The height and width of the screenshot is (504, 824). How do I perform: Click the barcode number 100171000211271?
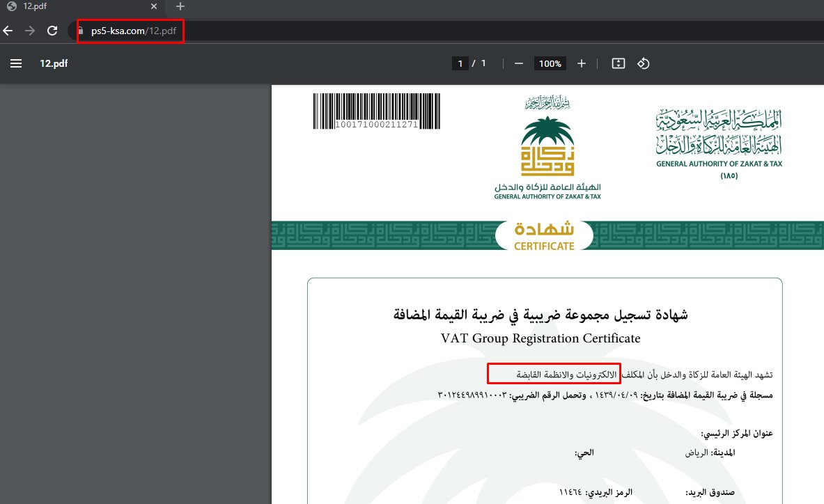(x=376, y=125)
